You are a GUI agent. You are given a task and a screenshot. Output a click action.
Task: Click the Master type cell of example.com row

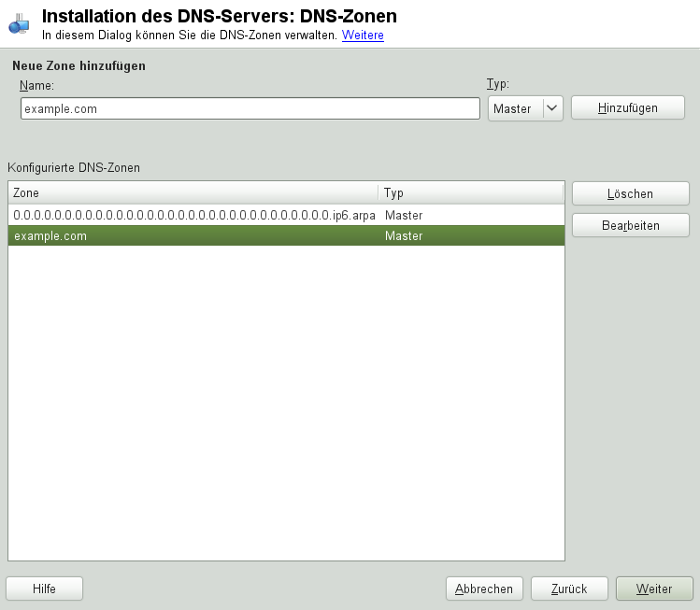[x=404, y=235]
